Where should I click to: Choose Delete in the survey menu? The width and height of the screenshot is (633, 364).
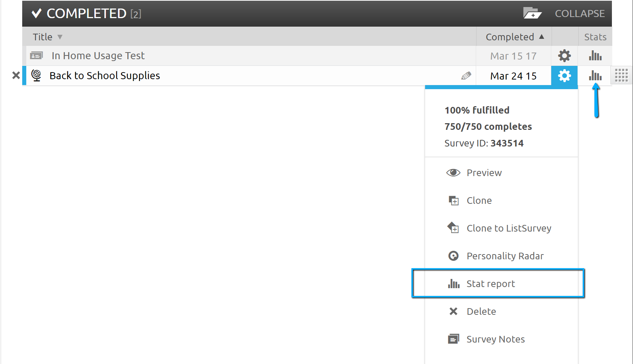pyautogui.click(x=481, y=311)
